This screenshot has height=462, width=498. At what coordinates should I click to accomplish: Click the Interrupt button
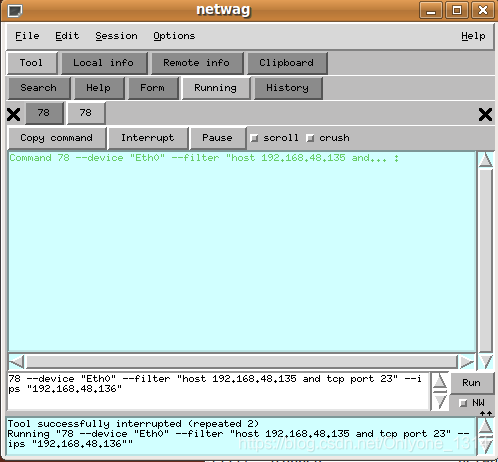(x=148, y=138)
